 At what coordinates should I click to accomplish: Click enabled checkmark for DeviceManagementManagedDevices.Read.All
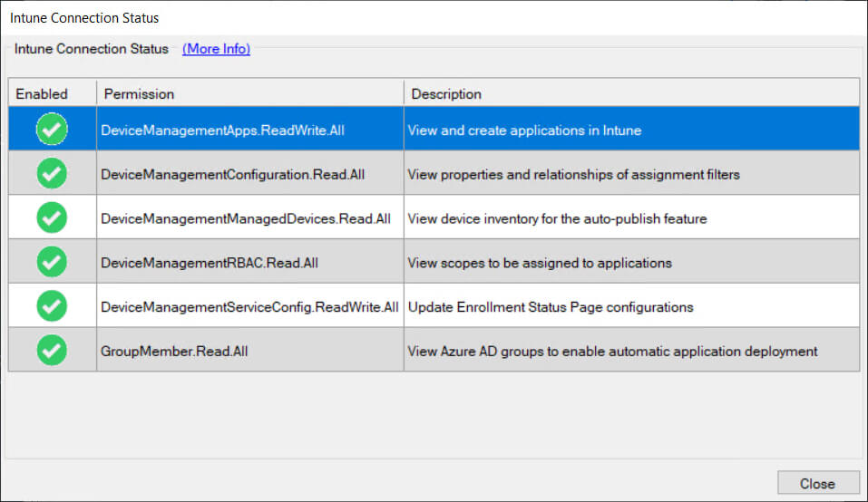52,217
